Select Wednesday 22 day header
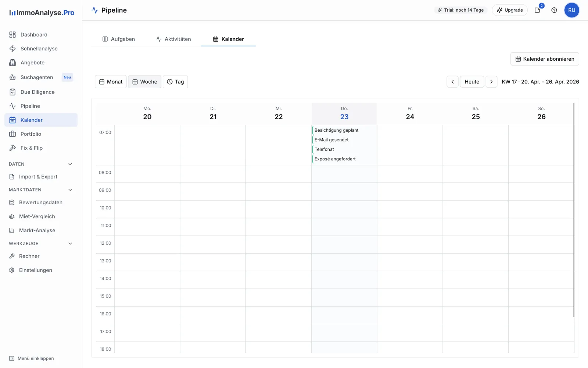Viewport: 588px width, 368px height. 279,113
